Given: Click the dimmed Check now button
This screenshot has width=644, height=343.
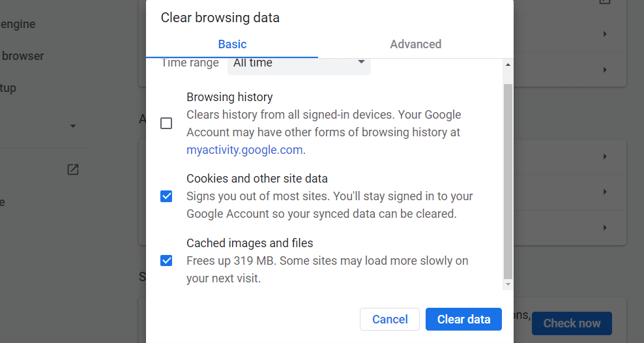Looking at the screenshot, I should (x=572, y=323).
